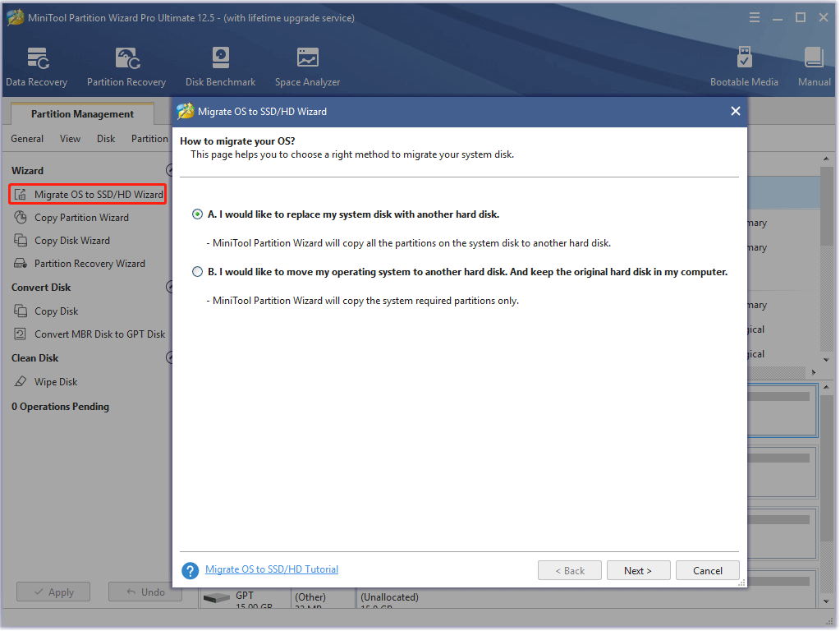Collapse the Wizard section
The image size is (840, 631).
[169, 170]
